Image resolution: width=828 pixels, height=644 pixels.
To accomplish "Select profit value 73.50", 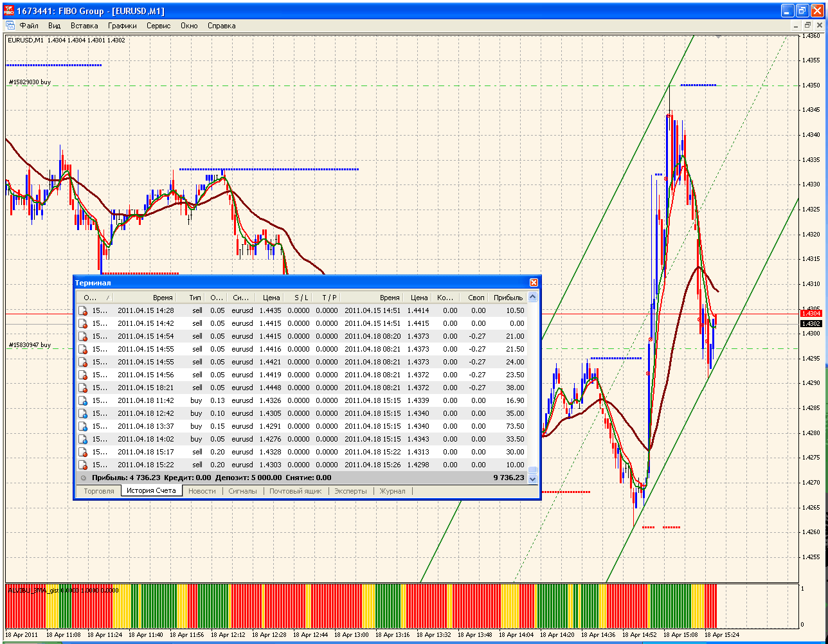I will point(516,426).
